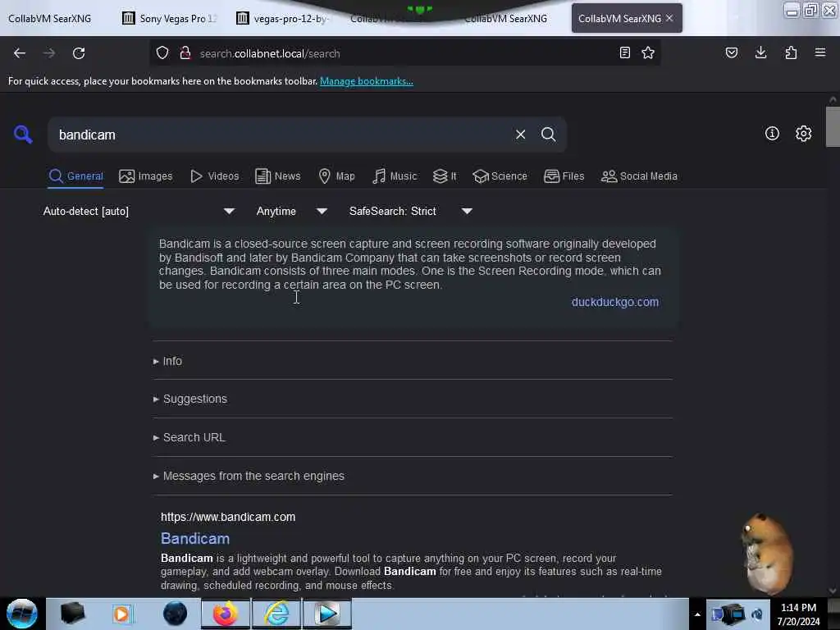
Task: Open the Manage bookmarks link
Action: pos(367,81)
